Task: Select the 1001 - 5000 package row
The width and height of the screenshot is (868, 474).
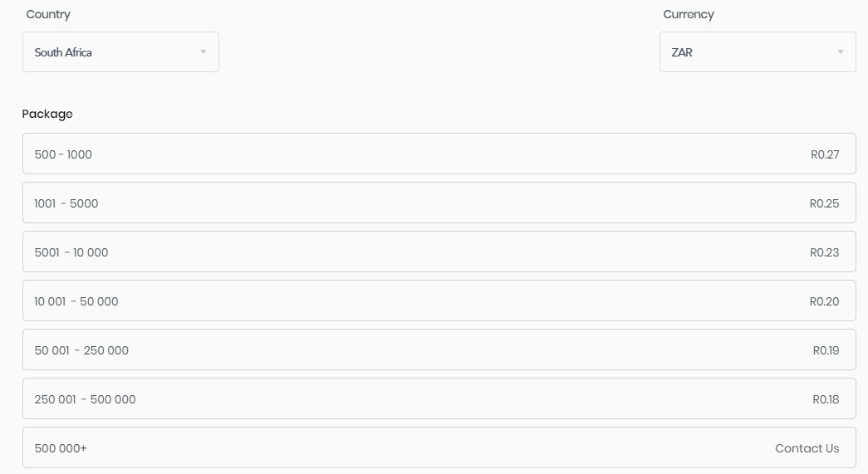Action: click(x=439, y=203)
